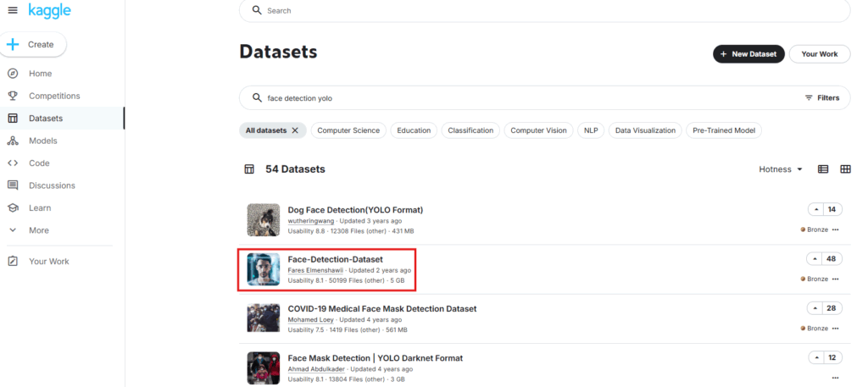
Task: Open the Competitions trophy icon
Action: pos(13,96)
